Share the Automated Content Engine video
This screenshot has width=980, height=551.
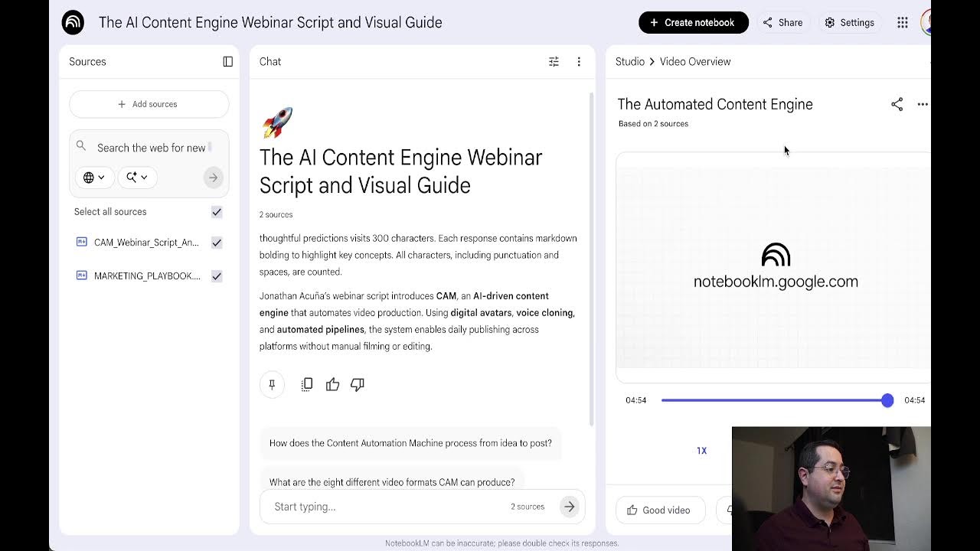[897, 104]
